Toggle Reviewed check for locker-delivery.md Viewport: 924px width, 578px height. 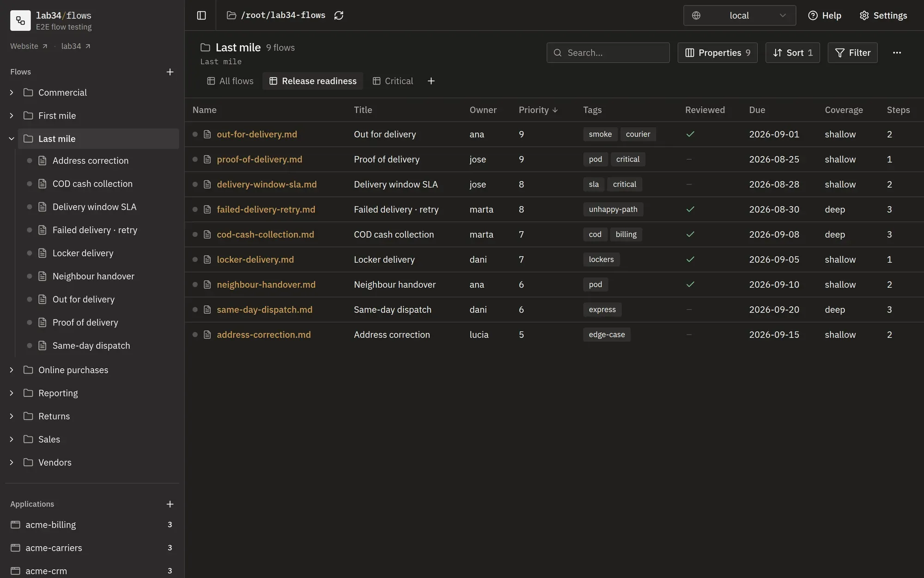[x=690, y=259]
